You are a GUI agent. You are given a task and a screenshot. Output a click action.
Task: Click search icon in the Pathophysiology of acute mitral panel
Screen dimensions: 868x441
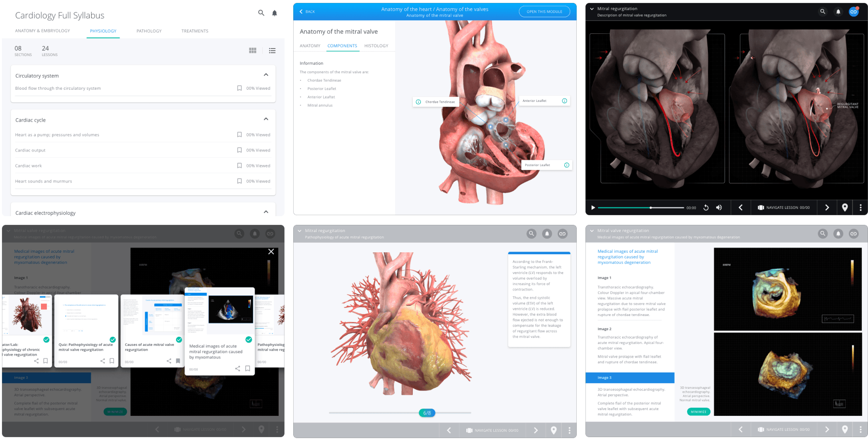531,234
